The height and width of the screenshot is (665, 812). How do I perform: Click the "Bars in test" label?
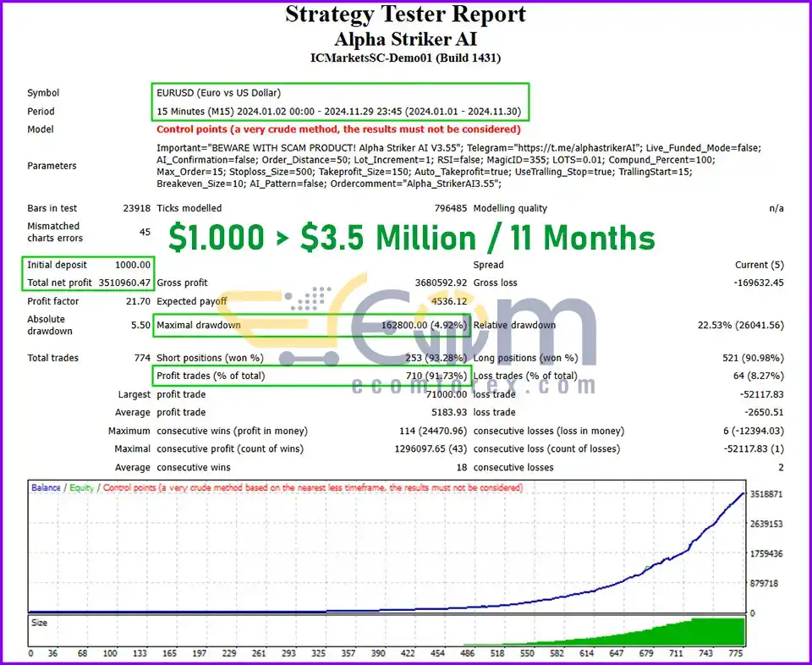click(x=52, y=208)
